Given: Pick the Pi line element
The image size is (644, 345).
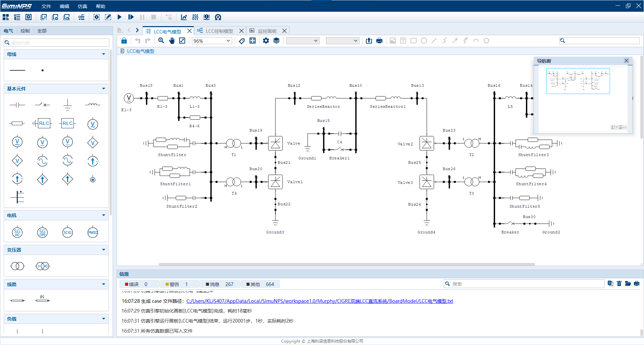Looking at the screenshot, I should [42, 299].
